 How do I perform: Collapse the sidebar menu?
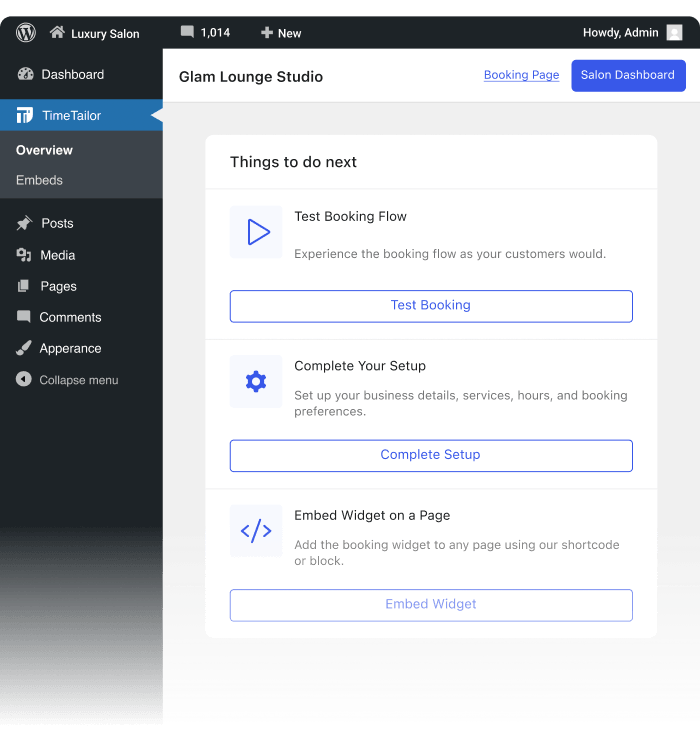79,380
